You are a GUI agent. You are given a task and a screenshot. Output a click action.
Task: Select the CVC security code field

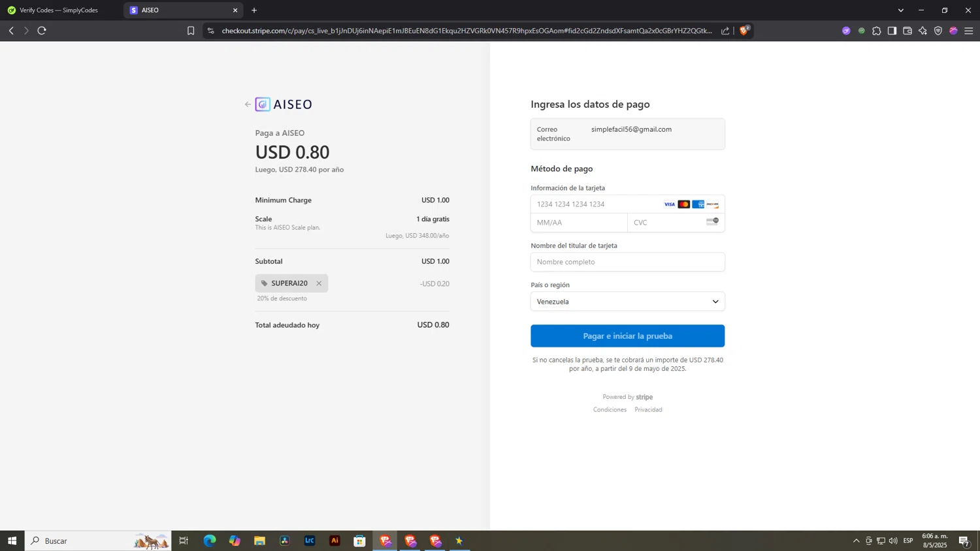coord(676,223)
